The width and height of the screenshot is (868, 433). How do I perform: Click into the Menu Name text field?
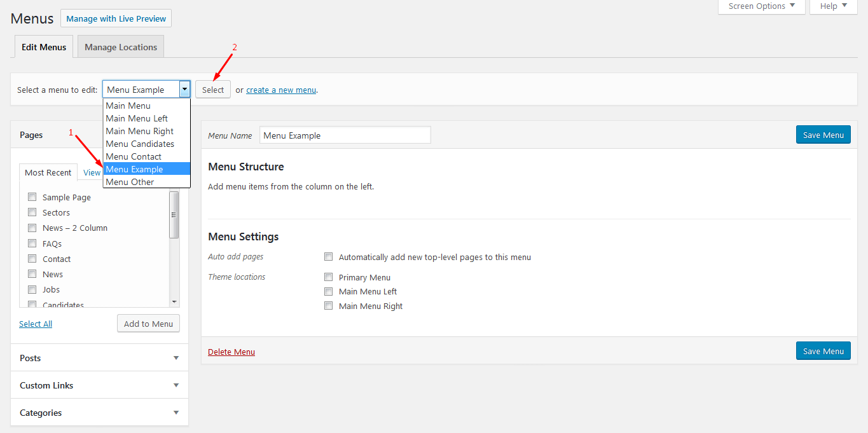(345, 135)
